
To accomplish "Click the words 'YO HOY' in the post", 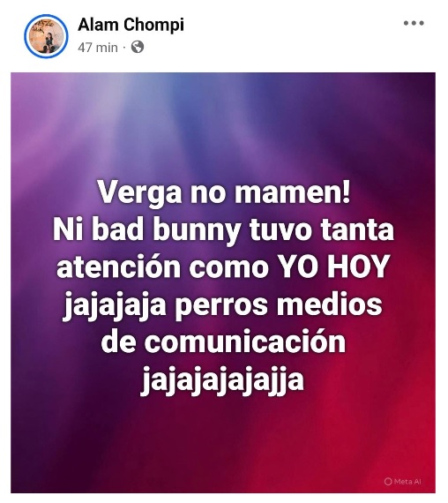I will click(x=333, y=267).
